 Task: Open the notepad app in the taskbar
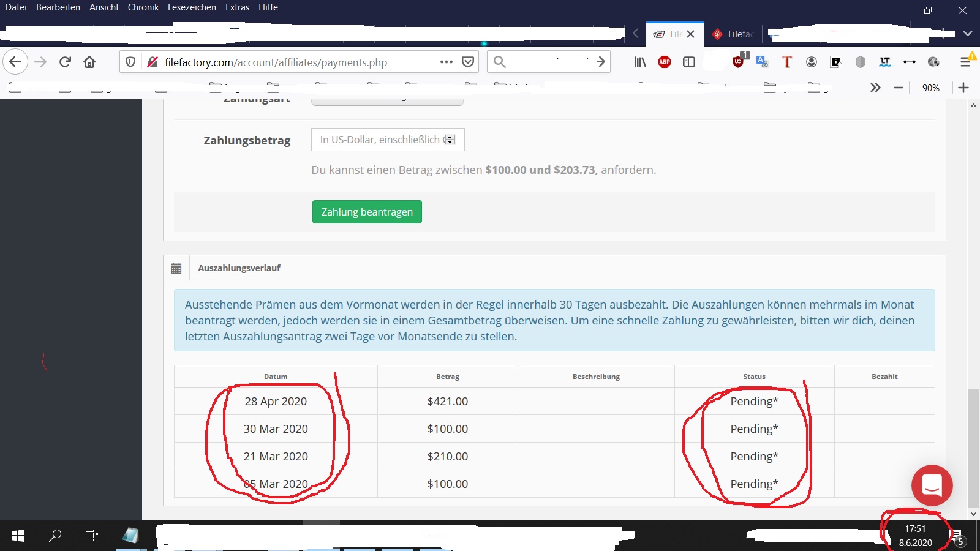point(130,536)
